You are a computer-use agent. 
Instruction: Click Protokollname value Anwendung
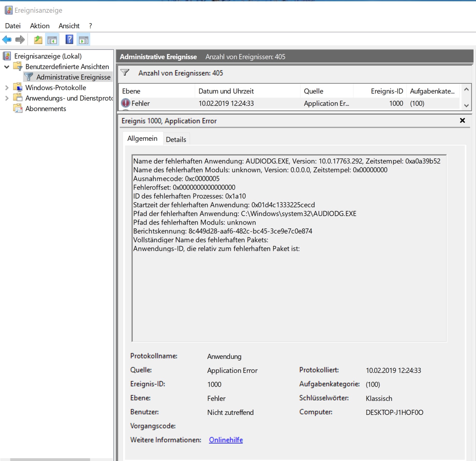224,356
